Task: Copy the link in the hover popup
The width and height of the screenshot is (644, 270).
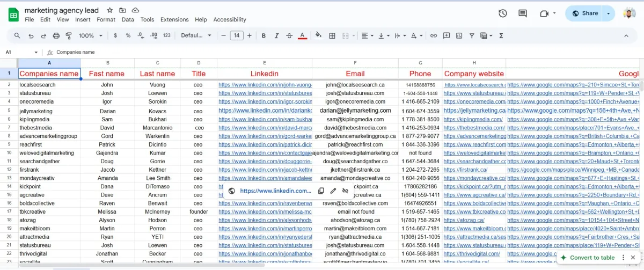Action: click(x=321, y=191)
